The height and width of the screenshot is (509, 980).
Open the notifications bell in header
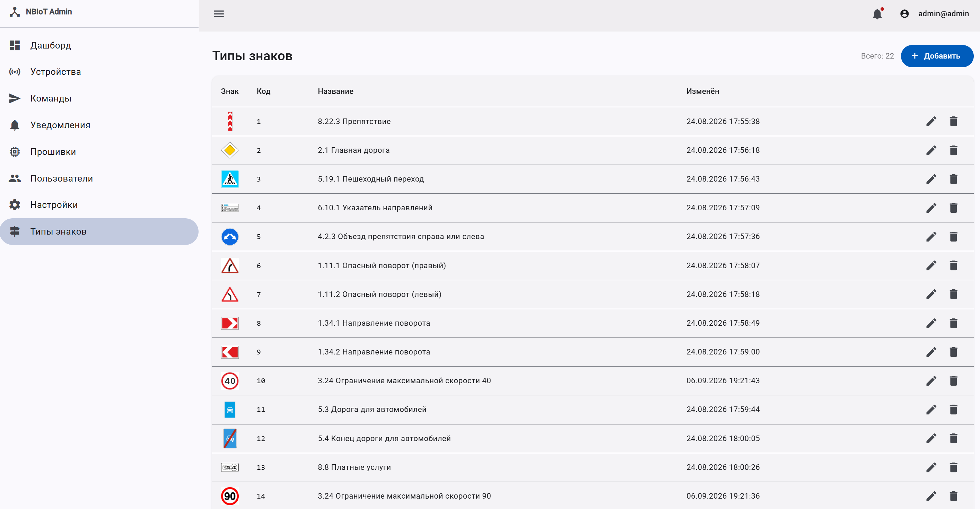pos(877,14)
